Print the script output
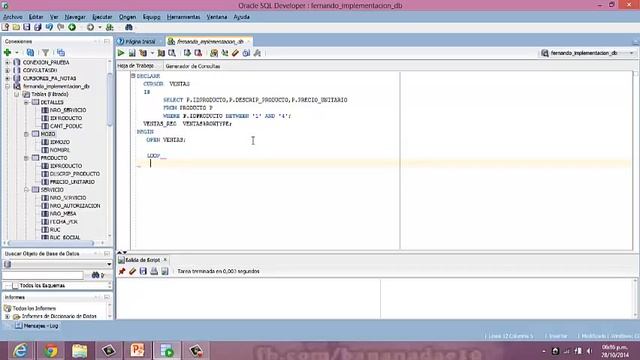Screen dimensions: 640x360 coord(154,271)
